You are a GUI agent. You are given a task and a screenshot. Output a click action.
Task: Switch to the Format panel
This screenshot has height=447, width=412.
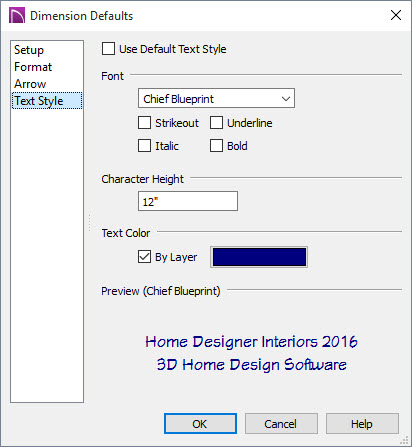pos(33,67)
